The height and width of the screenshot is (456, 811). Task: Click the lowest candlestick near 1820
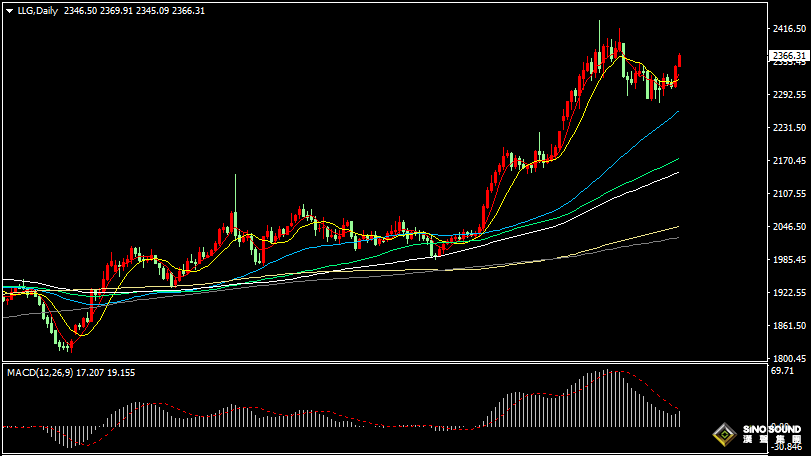pyautogui.click(x=65, y=344)
